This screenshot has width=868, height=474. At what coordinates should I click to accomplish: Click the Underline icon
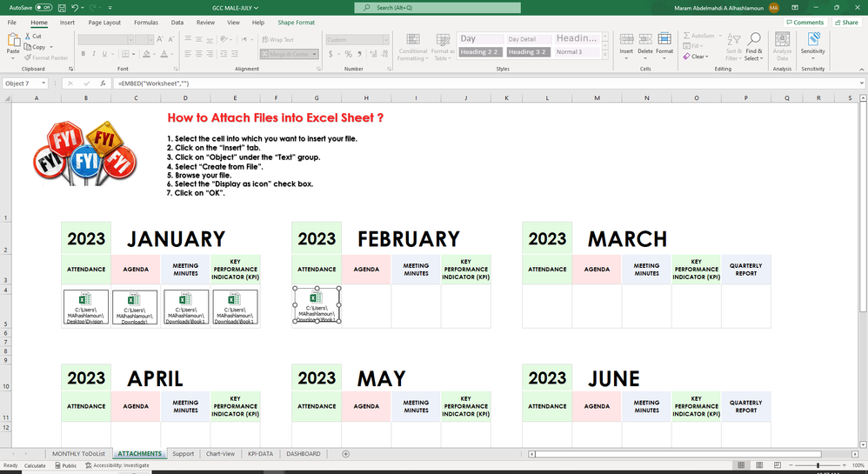point(104,54)
